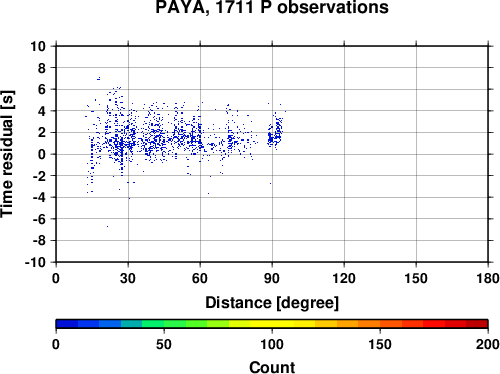Click the colorbar tick label '100'
The width and height of the screenshot is (500, 374).
click(x=272, y=344)
